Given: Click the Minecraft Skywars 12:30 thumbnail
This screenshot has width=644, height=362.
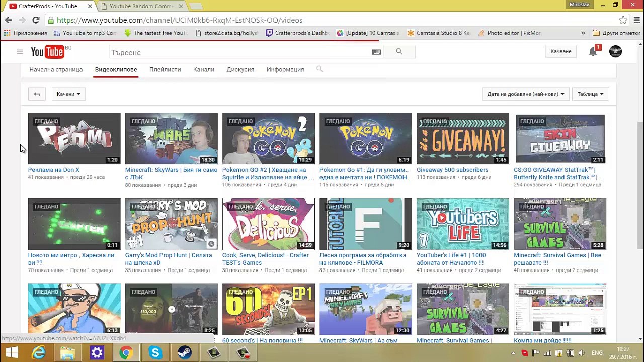Looking at the screenshot, I should [366, 309].
